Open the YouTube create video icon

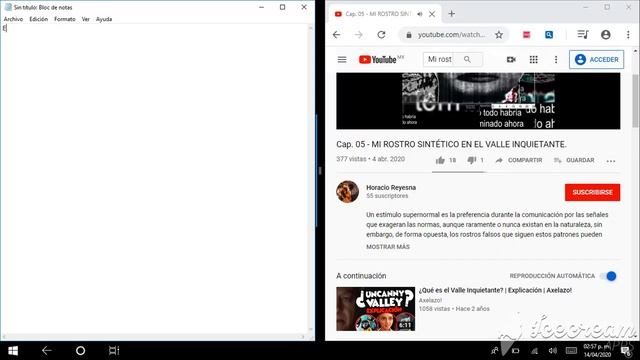(511, 60)
